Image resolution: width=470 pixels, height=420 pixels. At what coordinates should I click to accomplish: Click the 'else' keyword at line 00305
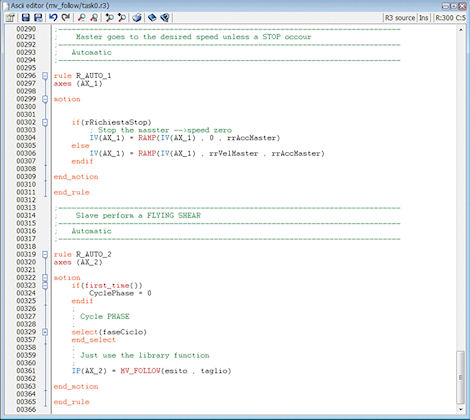pos(80,146)
